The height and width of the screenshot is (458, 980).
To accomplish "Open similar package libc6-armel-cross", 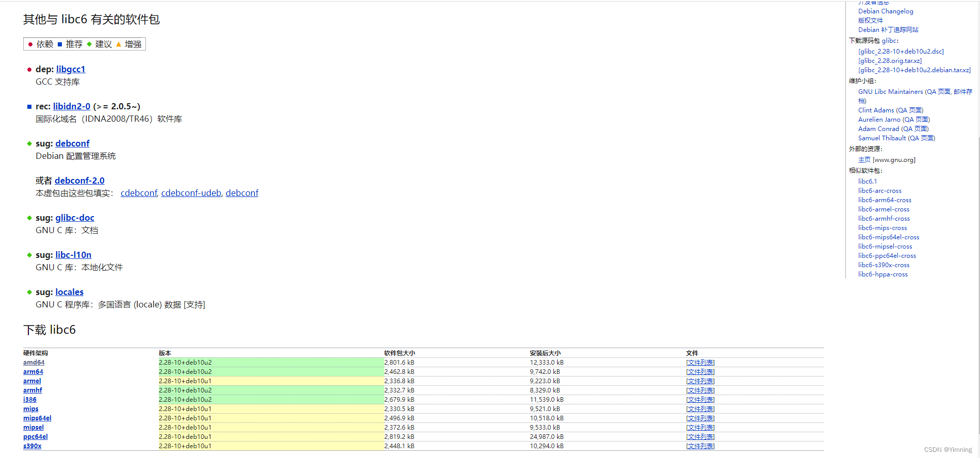I will (x=884, y=209).
